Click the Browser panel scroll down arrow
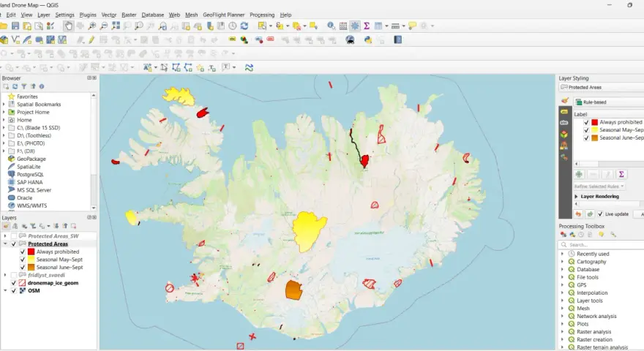 point(94,208)
